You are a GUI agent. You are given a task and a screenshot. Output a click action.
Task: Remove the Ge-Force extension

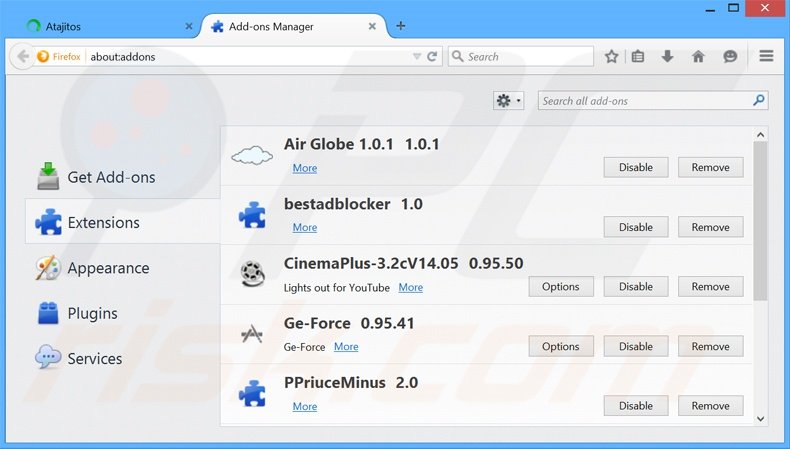coord(710,347)
